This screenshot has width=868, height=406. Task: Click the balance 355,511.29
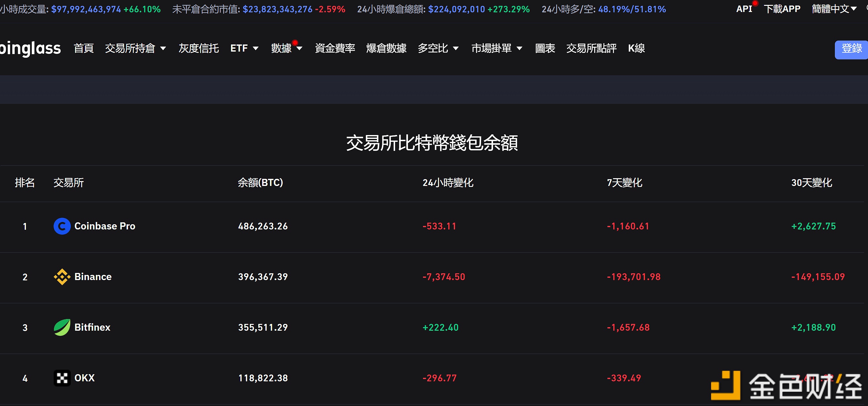pos(263,327)
